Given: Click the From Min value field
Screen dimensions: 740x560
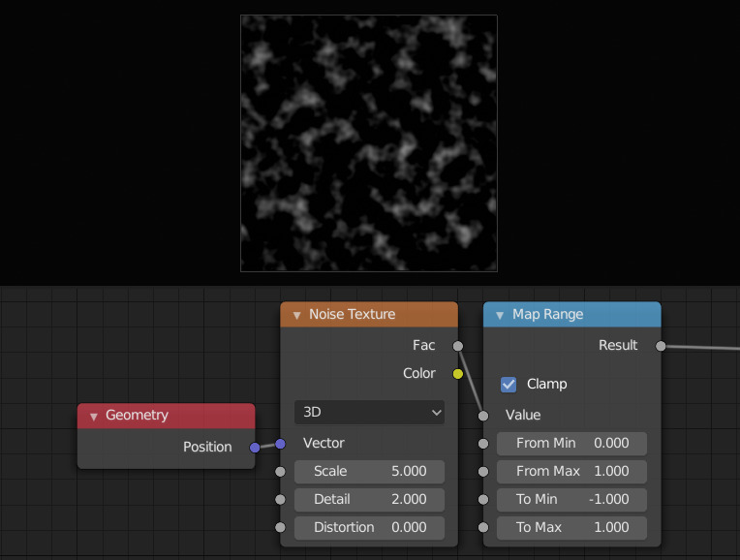Looking at the screenshot, I should pos(571,444).
